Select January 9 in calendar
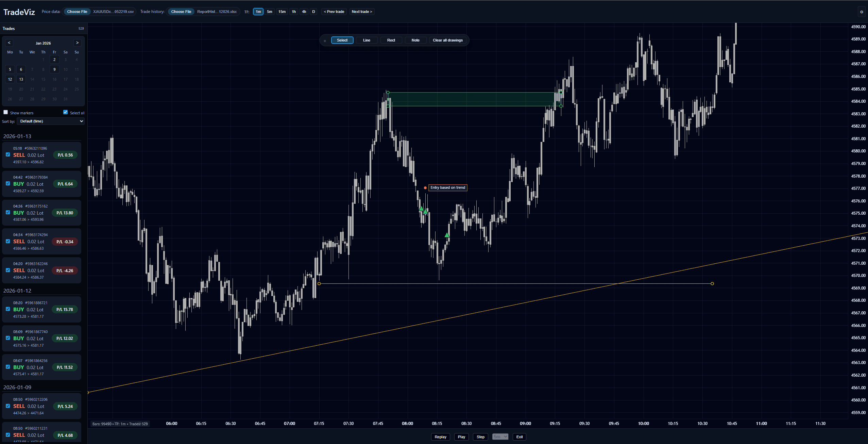The image size is (868, 444). pos(54,69)
